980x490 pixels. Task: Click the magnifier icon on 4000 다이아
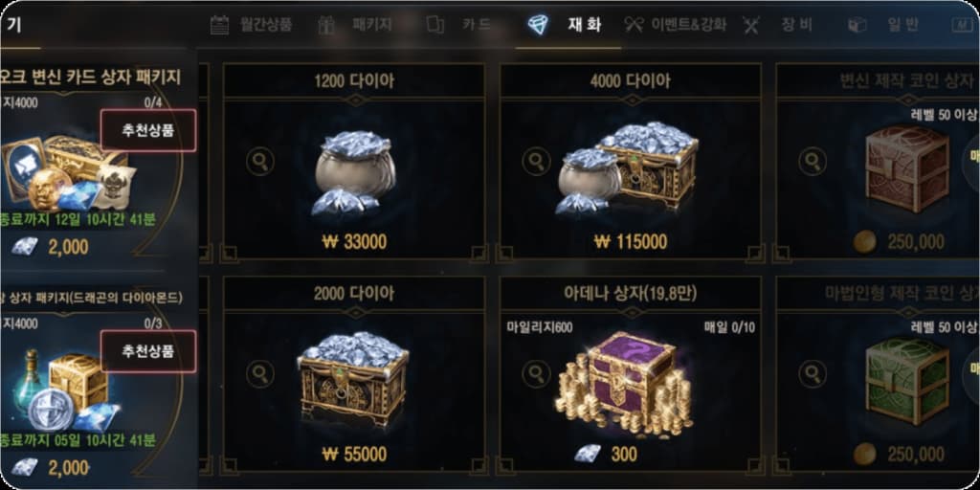[x=535, y=162]
